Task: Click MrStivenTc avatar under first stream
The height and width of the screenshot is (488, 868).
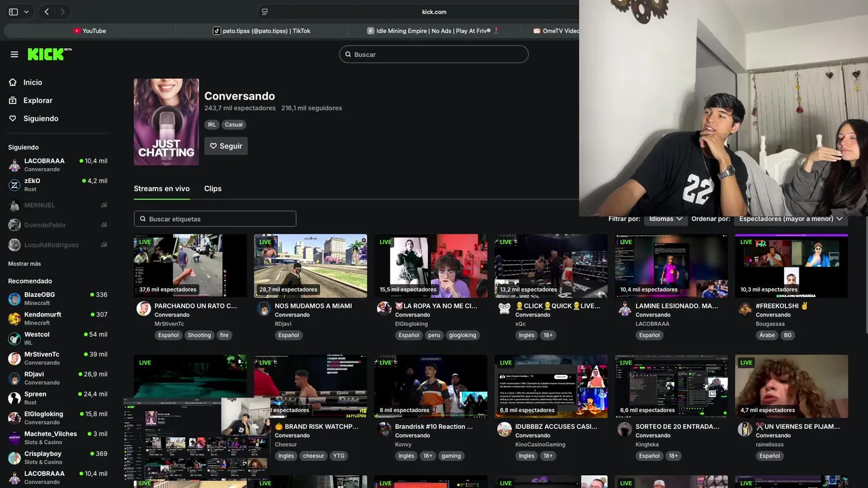Action: [144, 309]
